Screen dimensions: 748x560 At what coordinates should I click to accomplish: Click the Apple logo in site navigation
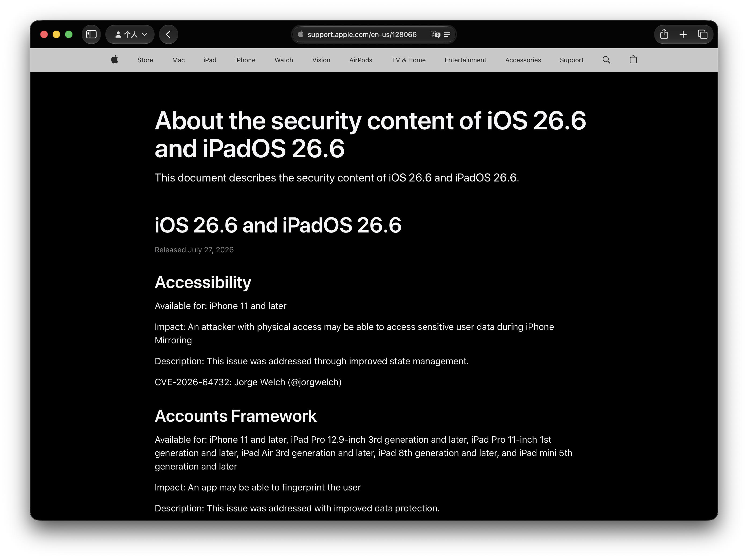pyautogui.click(x=115, y=60)
